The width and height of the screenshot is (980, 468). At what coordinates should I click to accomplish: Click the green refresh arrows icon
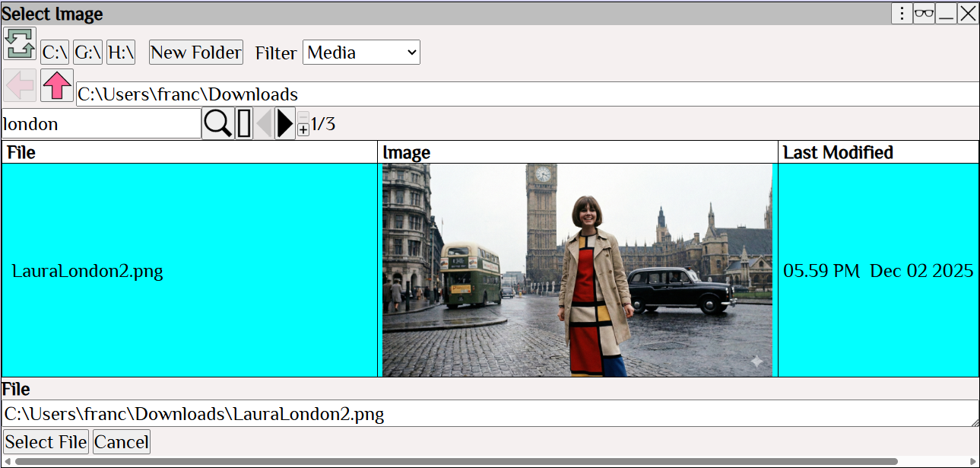coord(20,43)
